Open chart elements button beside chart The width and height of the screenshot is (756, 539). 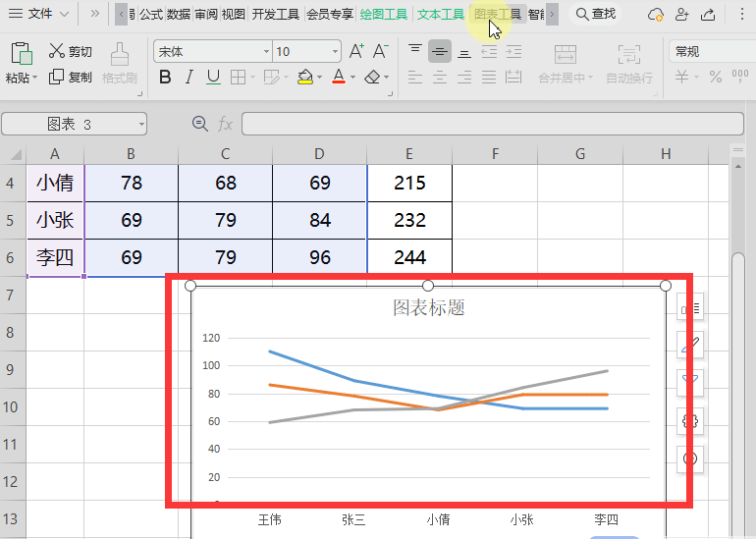[x=690, y=309]
